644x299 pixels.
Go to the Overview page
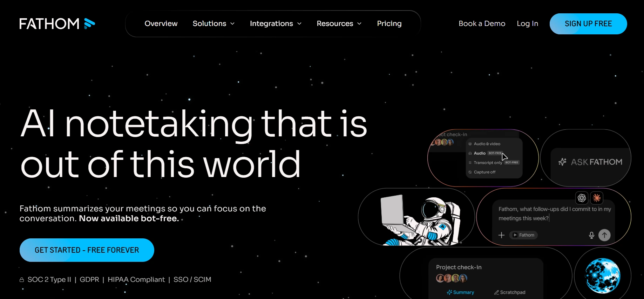point(161,23)
